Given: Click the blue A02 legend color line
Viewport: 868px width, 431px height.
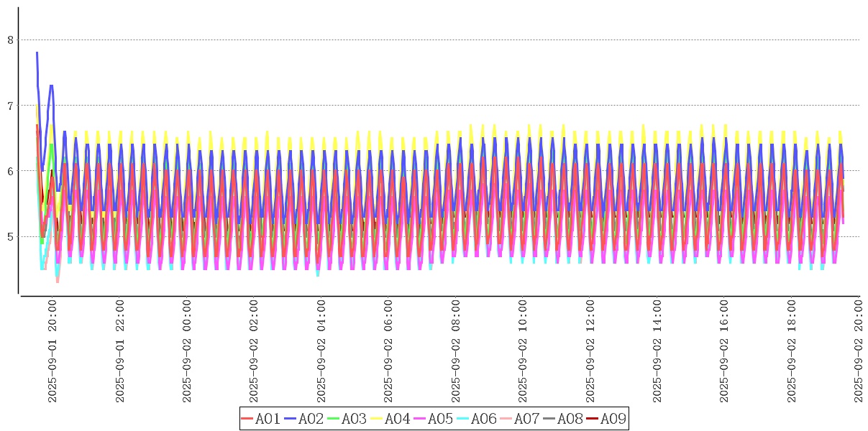Looking at the screenshot, I should [291, 419].
